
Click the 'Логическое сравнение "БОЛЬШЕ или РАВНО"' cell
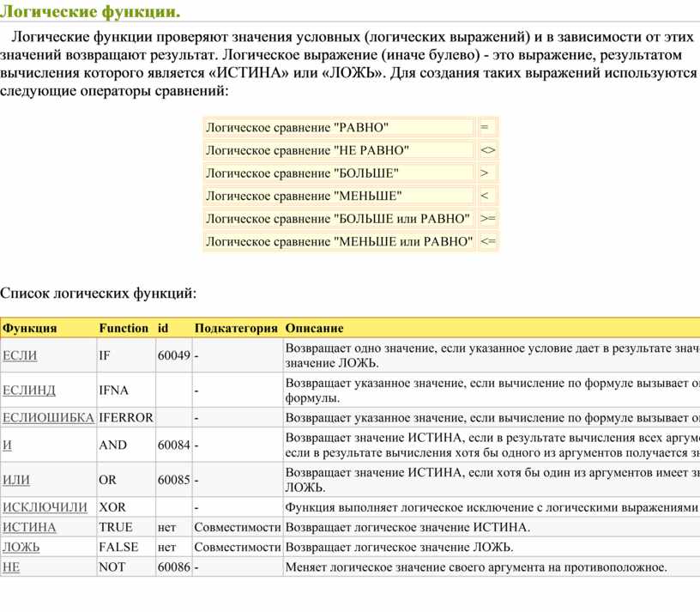coord(339,219)
